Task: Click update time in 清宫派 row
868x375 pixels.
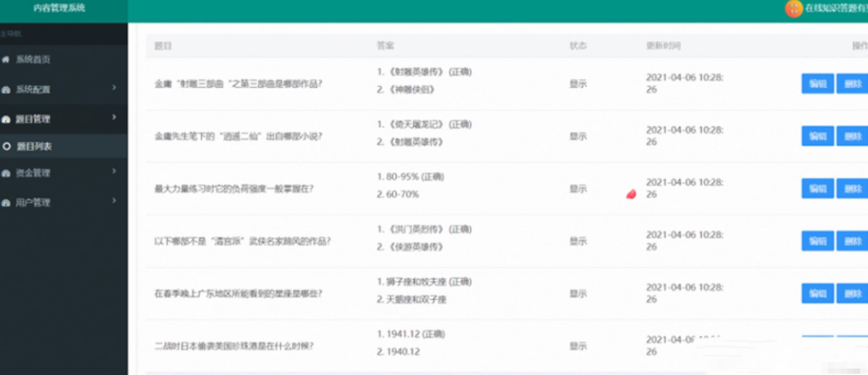Action: pyautogui.click(x=685, y=241)
